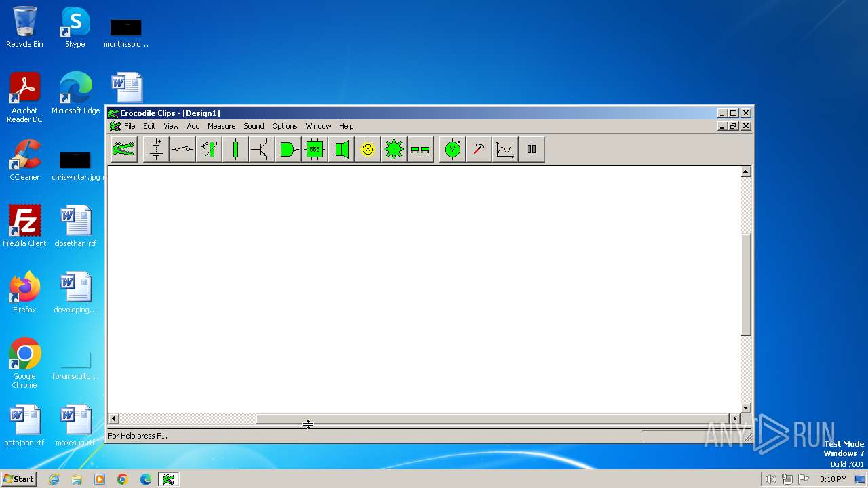Click the Windows Start button
The height and width of the screenshot is (488, 868).
click(x=18, y=479)
